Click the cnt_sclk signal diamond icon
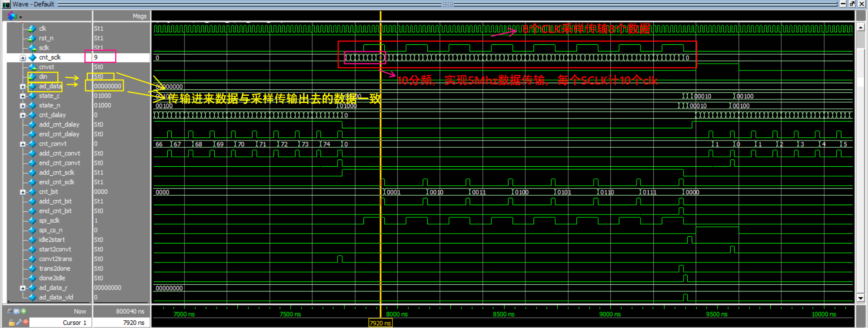Screen dimensions: 868x328 pyautogui.click(x=32, y=57)
